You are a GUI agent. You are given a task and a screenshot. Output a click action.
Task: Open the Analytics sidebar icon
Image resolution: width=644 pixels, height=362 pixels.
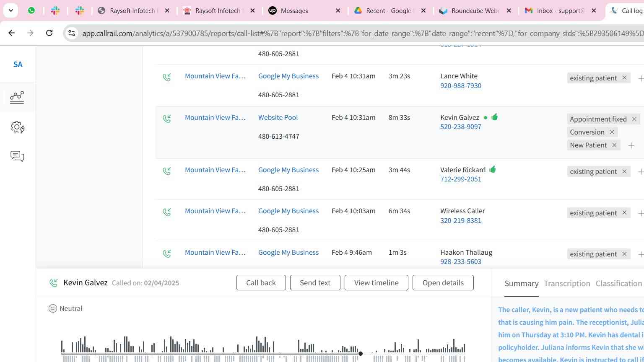17,97
